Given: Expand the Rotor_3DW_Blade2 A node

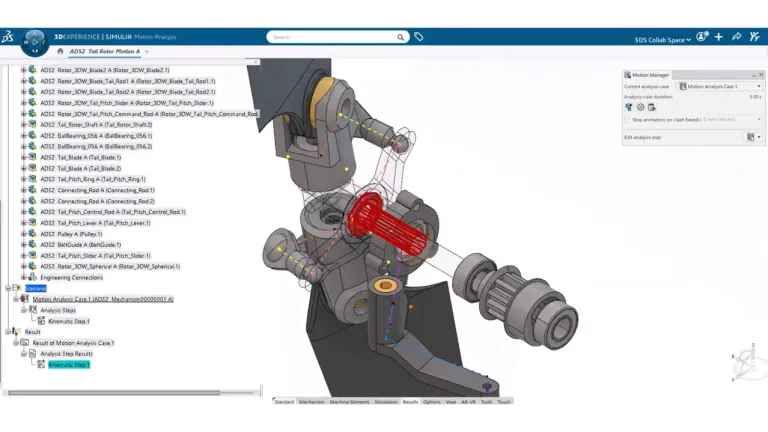Looking at the screenshot, I should 24,70.
